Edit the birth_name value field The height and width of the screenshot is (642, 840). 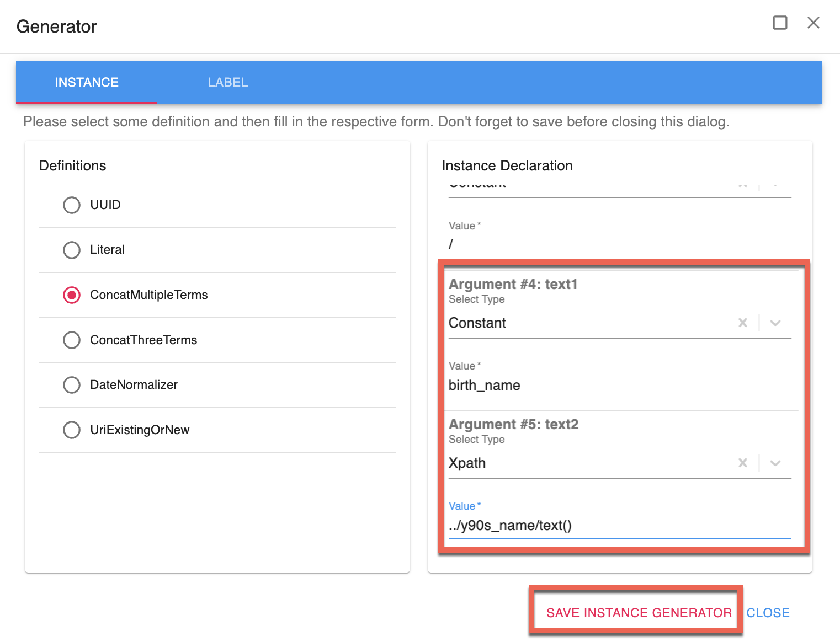coord(618,386)
